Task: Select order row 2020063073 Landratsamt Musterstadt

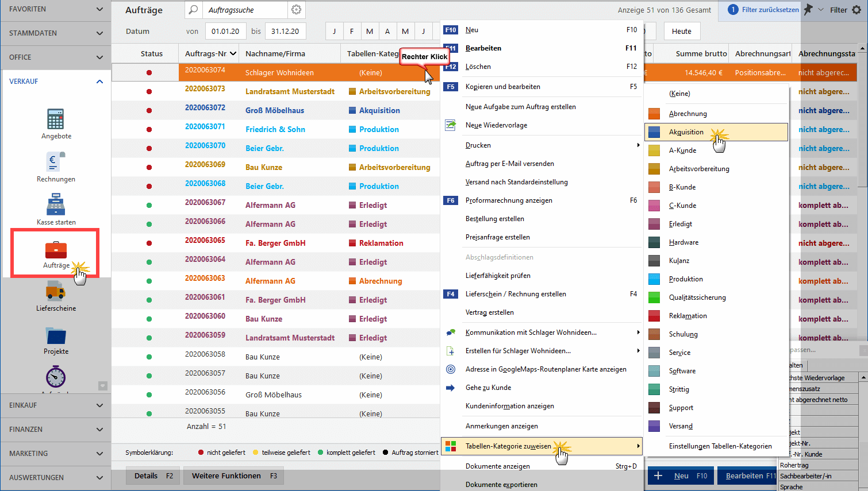Action: click(276, 91)
